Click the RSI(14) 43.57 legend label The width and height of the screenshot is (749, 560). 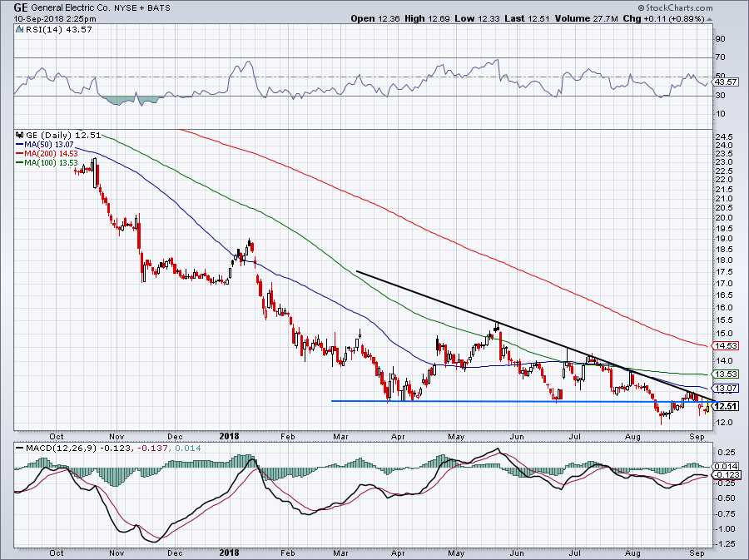click(x=58, y=30)
